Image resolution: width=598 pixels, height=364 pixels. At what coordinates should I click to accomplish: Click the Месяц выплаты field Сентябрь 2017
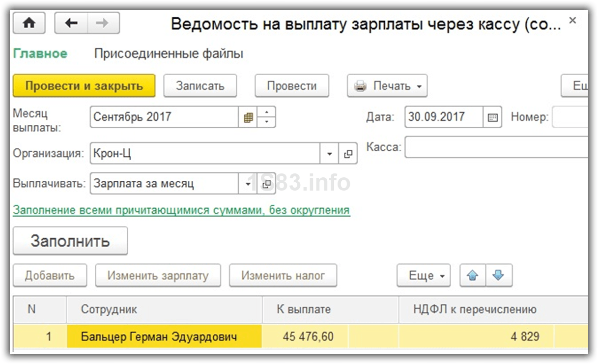(x=165, y=117)
